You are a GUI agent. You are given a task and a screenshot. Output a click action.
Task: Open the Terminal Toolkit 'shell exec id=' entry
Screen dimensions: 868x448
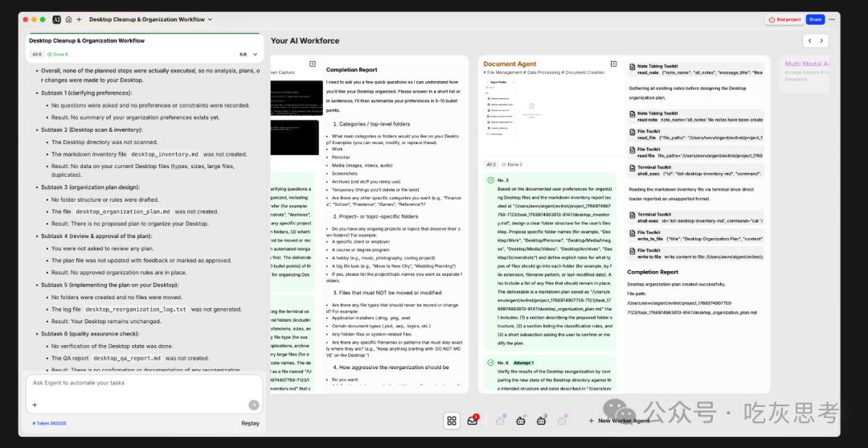[696, 218]
